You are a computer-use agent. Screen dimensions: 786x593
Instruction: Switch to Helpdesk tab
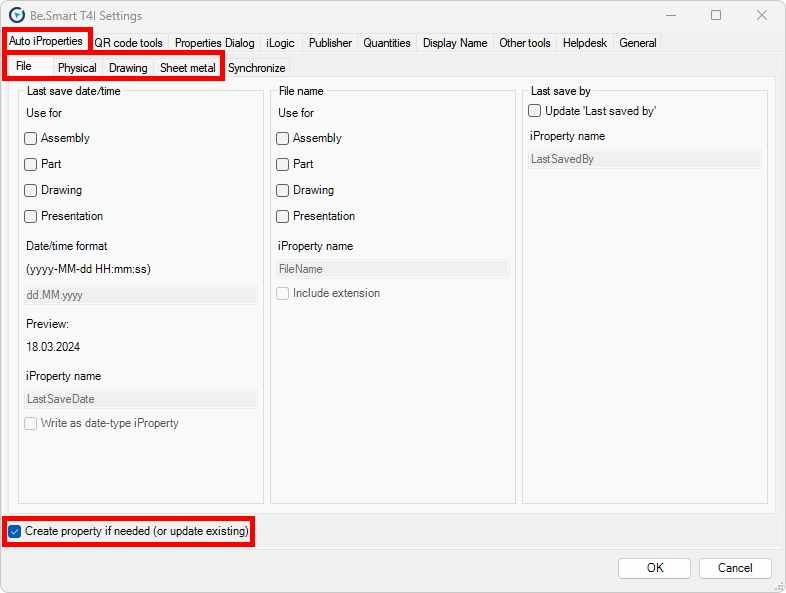click(584, 43)
